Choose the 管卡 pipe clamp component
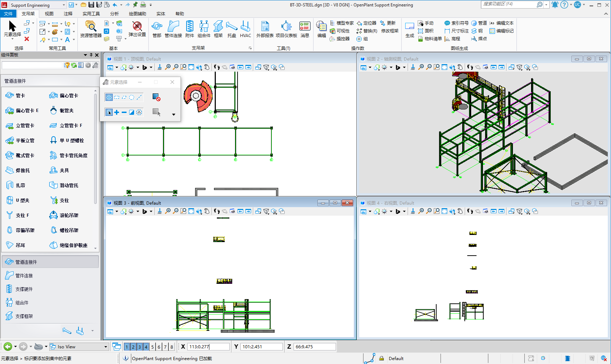The width and height of the screenshot is (611, 364). tap(15, 96)
